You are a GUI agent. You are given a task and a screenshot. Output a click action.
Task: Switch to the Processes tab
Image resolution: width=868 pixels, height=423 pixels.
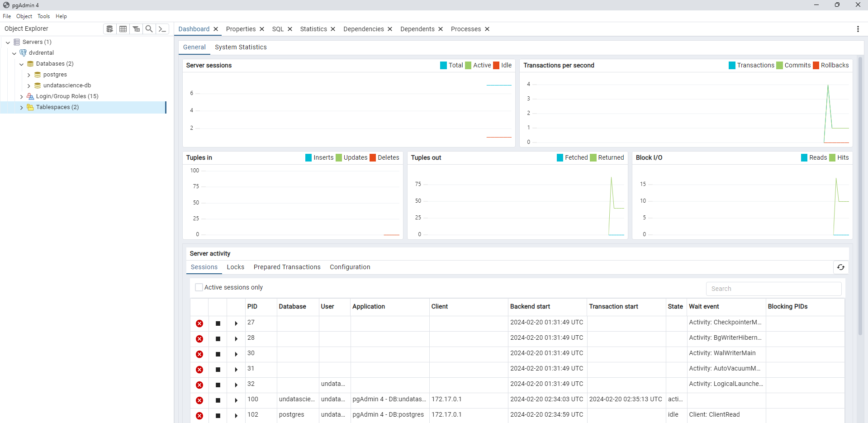click(466, 29)
